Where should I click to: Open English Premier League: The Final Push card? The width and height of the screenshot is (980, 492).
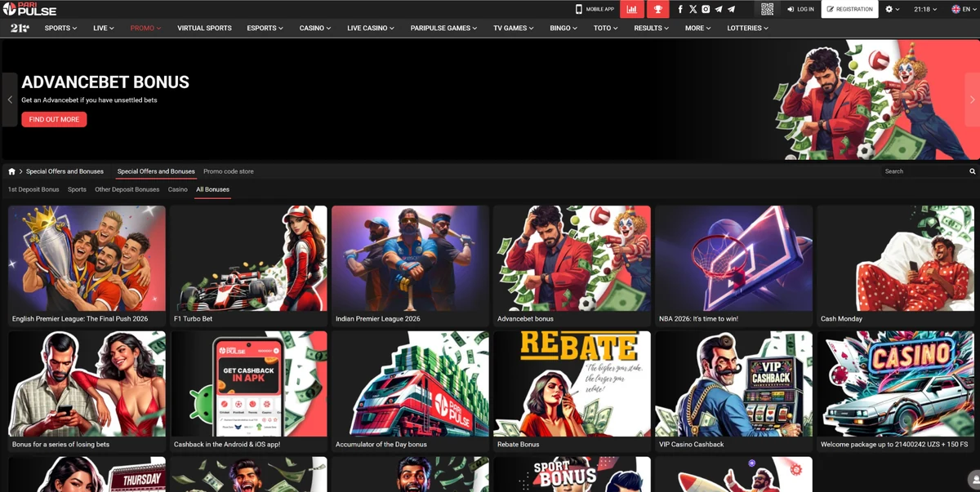tap(87, 266)
